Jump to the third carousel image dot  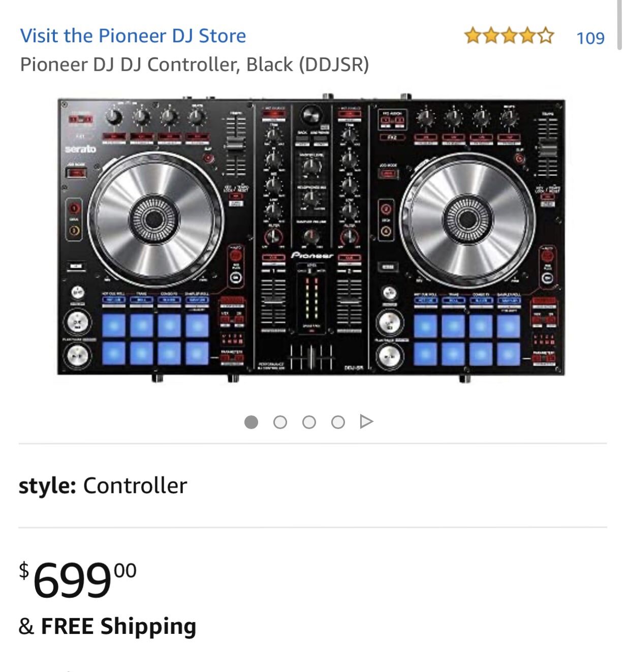(x=309, y=422)
